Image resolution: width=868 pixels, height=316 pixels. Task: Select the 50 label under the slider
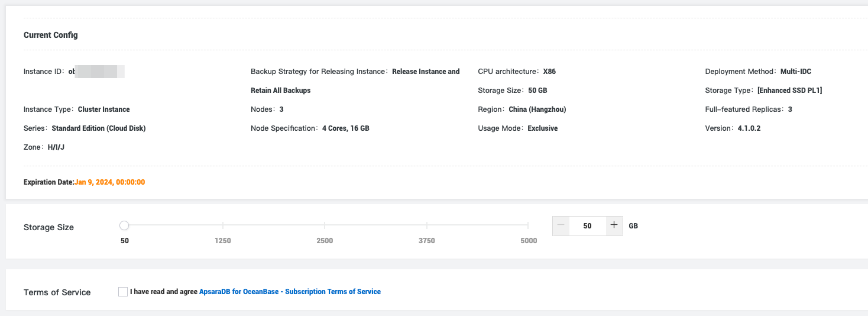click(125, 241)
